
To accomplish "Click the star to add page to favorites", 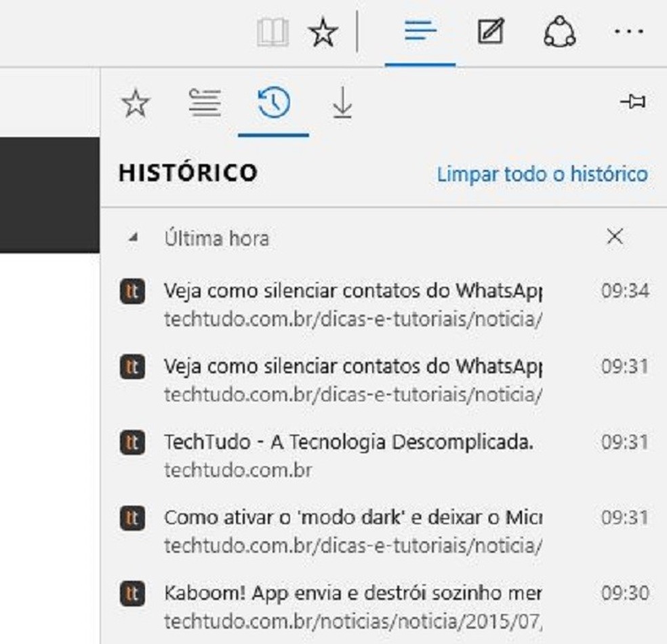I will click(323, 31).
